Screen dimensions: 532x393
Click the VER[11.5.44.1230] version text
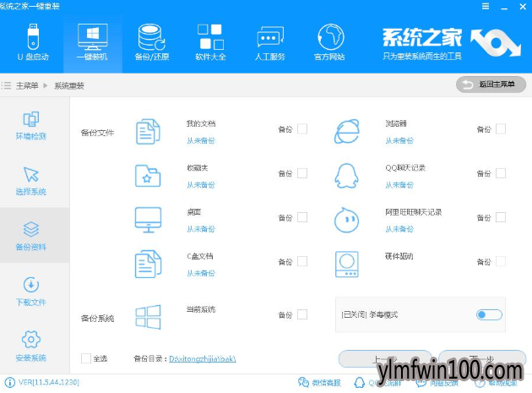(x=49, y=383)
